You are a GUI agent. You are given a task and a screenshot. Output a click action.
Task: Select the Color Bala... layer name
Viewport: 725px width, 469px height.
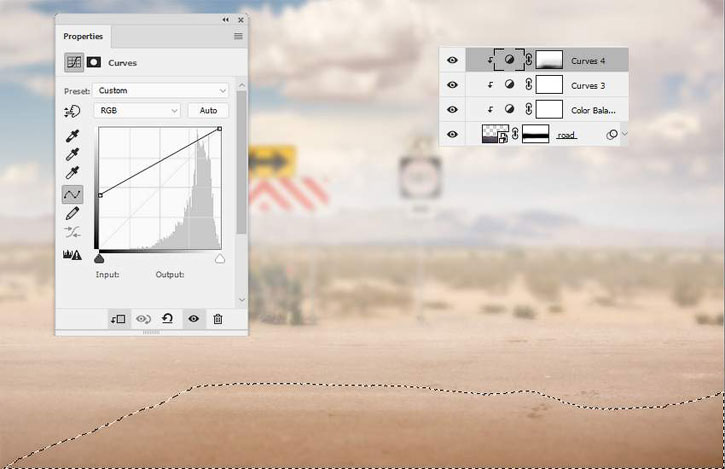click(x=593, y=110)
